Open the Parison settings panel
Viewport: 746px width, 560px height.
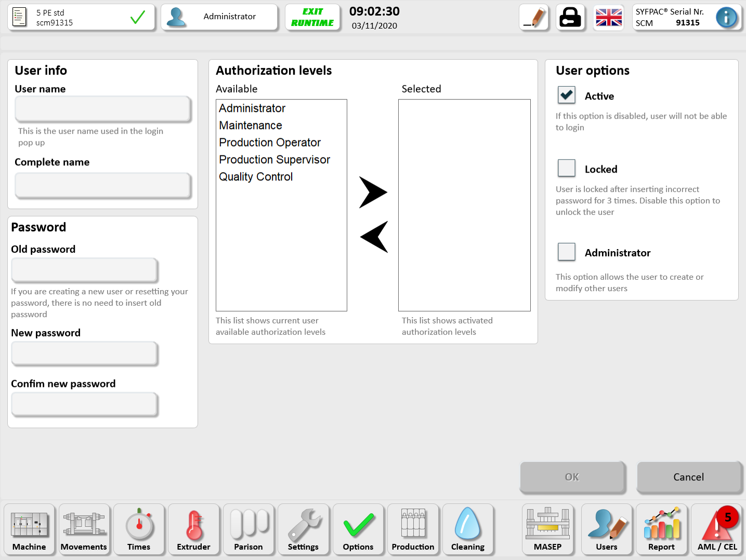[x=249, y=529]
